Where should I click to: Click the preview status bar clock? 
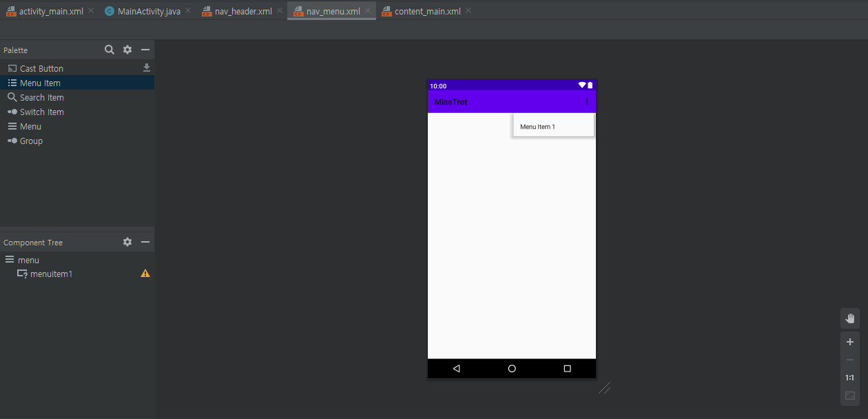pos(438,86)
